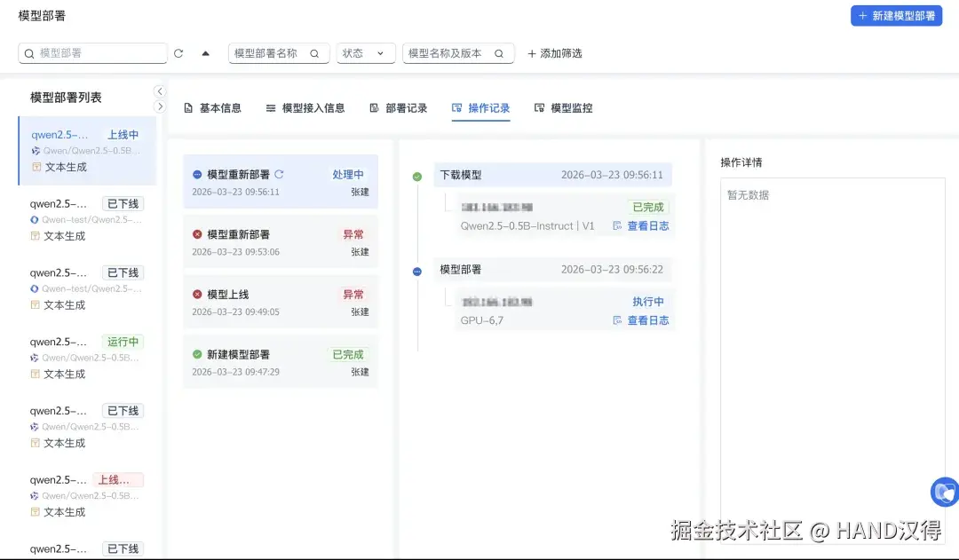Collapse the filter bar with the up-arrow icon
The height and width of the screenshot is (560, 959).
pos(205,53)
